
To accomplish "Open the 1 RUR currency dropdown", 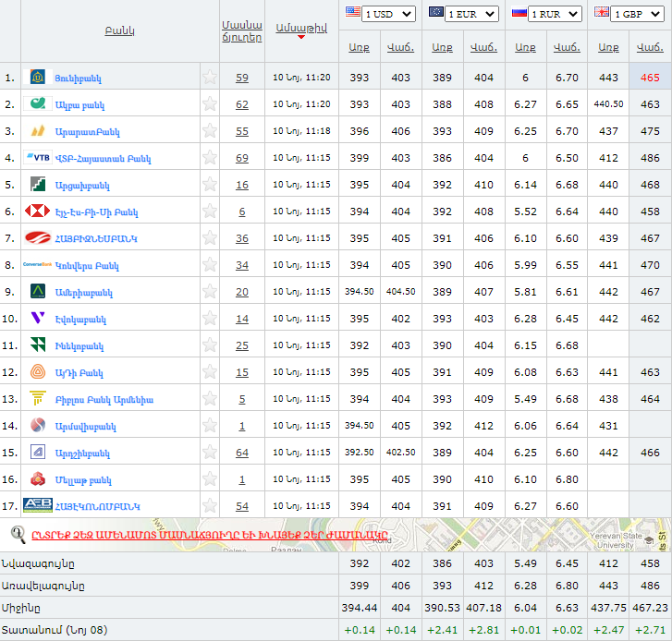I will 555,14.
